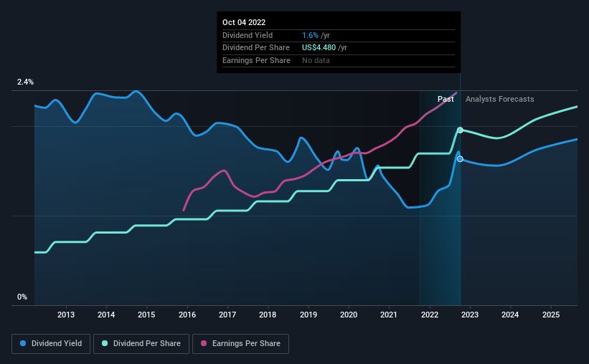Click the Past region label
Viewport: 589px width, 364px height.
[446, 99]
